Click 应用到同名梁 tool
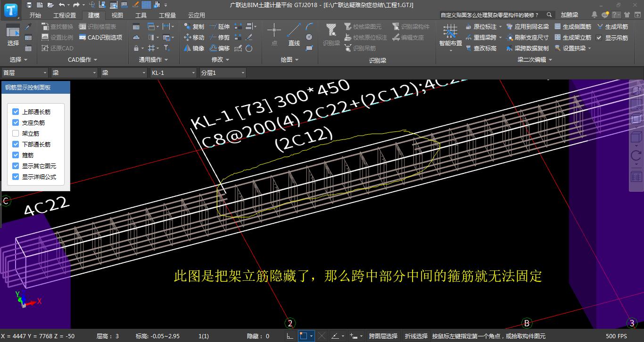This screenshot has width=644, height=342. [528, 27]
